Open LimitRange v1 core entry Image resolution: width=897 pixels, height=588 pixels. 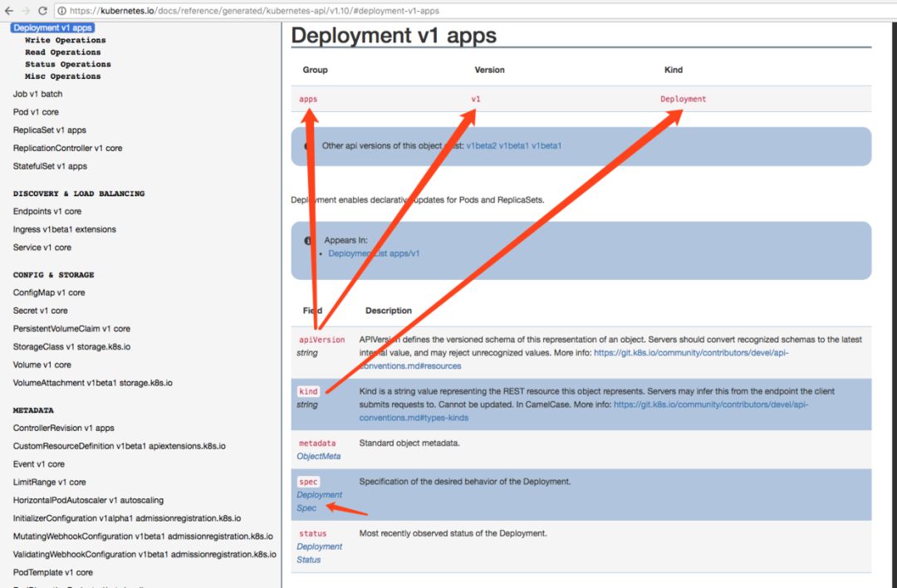point(50,483)
